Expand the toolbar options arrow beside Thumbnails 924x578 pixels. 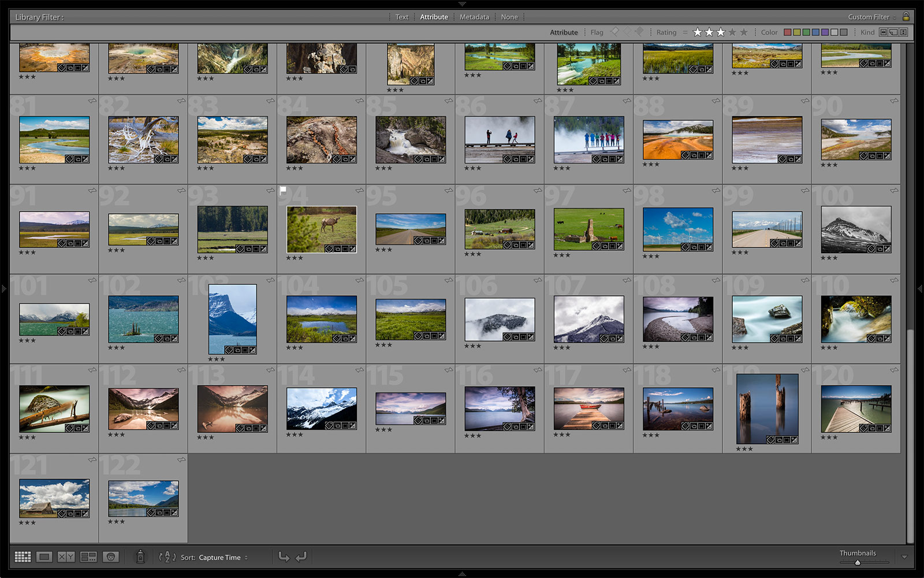pyautogui.click(x=904, y=557)
